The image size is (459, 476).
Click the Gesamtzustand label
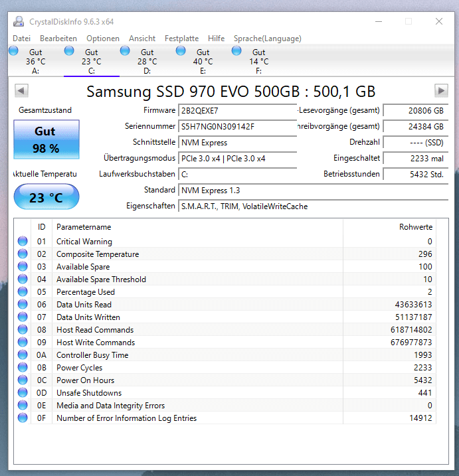pyautogui.click(x=45, y=110)
